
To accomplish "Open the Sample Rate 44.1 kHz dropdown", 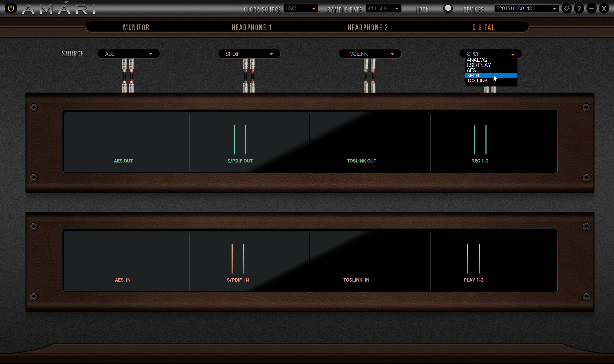I will pyautogui.click(x=383, y=9).
